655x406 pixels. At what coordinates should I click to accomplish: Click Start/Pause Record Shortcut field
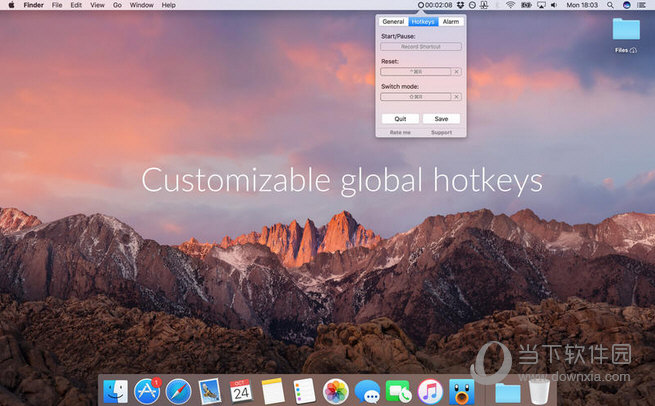point(421,46)
